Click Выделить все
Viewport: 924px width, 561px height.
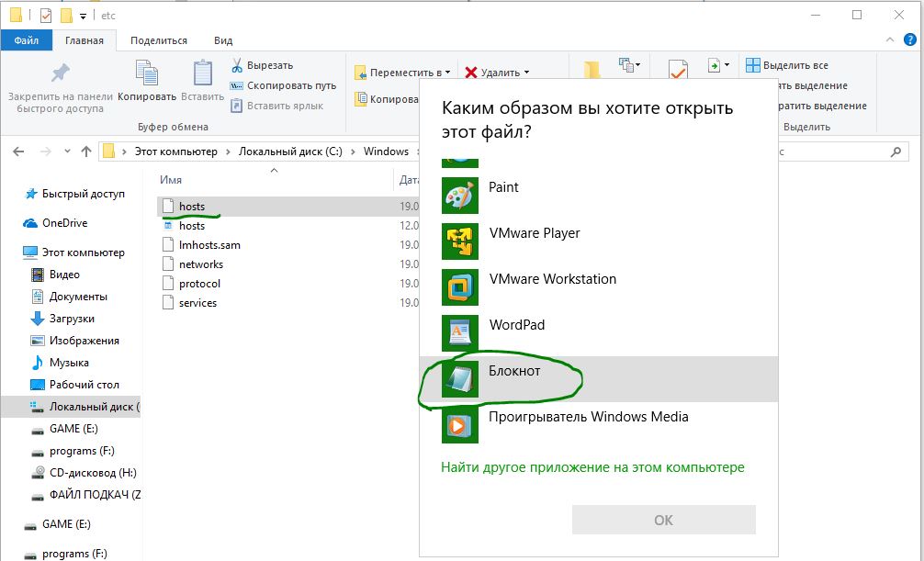[787, 65]
